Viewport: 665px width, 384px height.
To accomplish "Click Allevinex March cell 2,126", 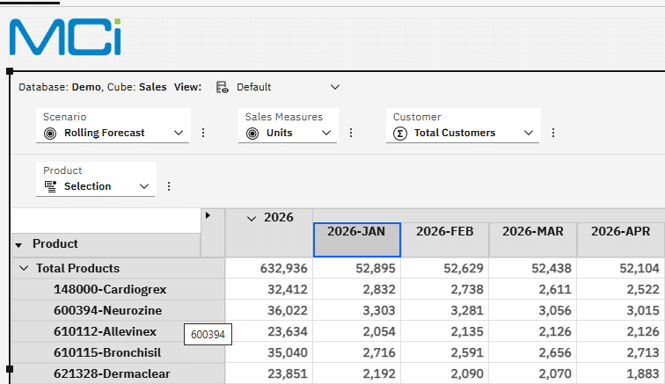I will [533, 331].
